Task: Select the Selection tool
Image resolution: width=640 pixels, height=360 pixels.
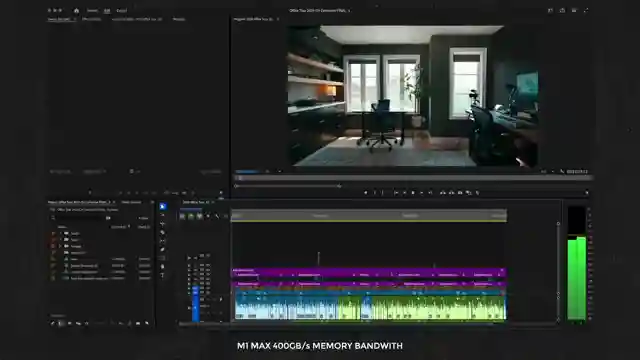Action: coord(163,207)
